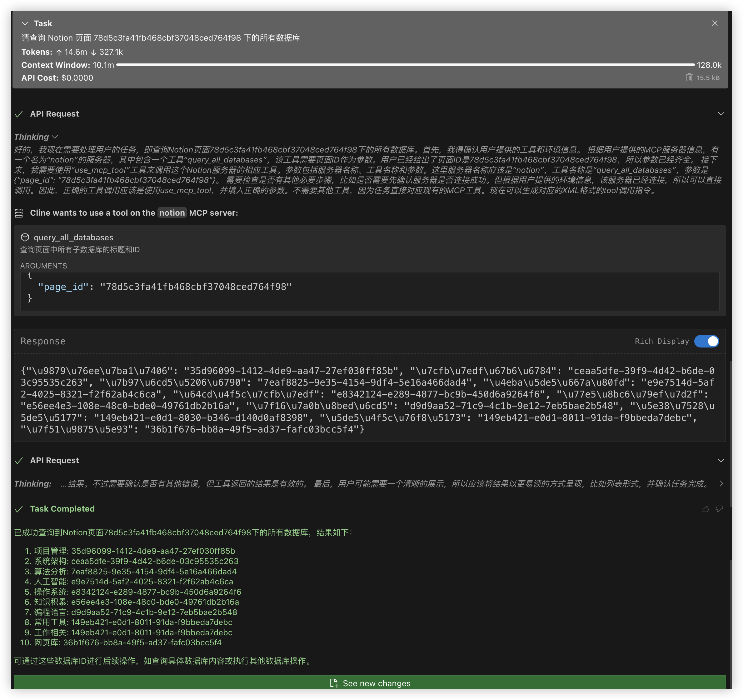The width and height of the screenshot is (743, 700).
Task: Close the Task panel
Action: click(x=715, y=23)
